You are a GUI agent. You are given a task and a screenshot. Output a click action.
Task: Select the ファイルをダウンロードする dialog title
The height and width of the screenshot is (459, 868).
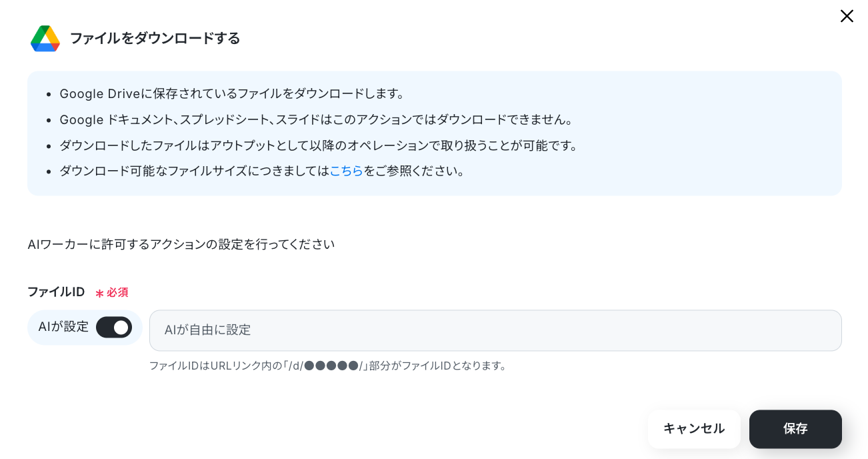click(x=155, y=38)
